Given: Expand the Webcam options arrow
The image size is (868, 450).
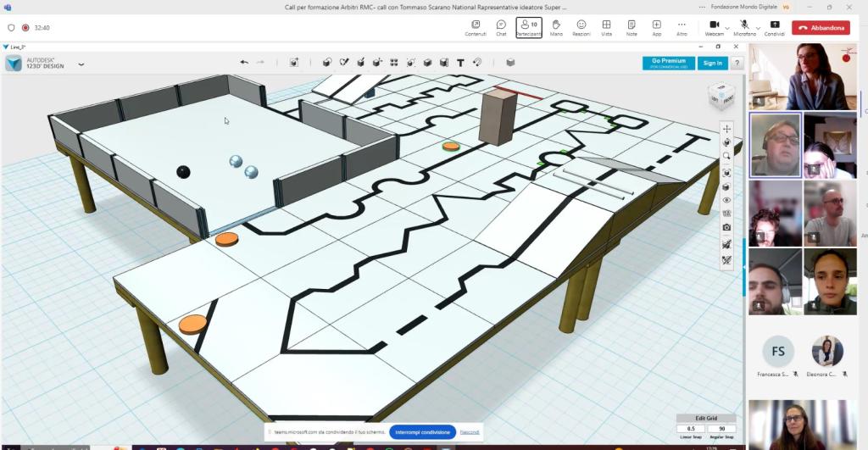Looking at the screenshot, I should click(x=727, y=28).
